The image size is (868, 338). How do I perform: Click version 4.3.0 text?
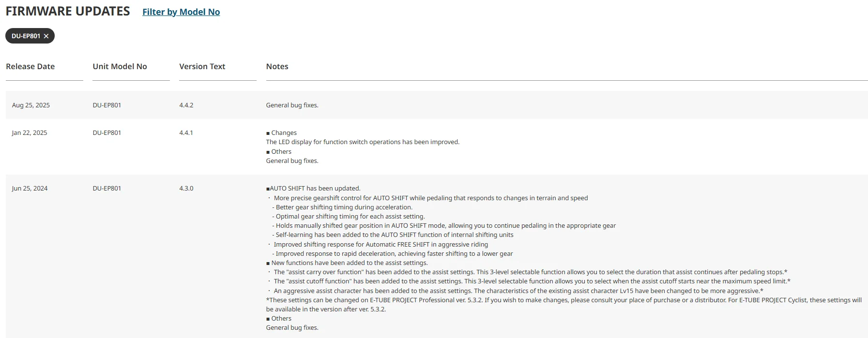[186, 189]
